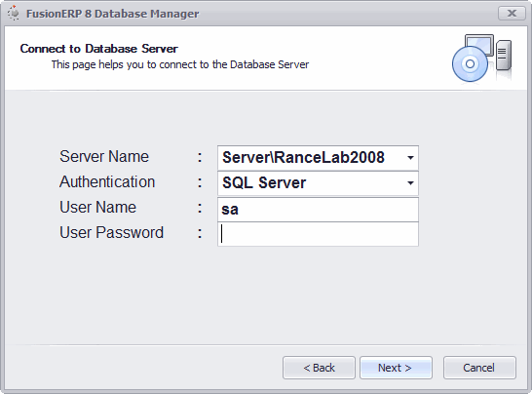The image size is (532, 394).
Task: Click the User Password label
Action: (x=111, y=233)
